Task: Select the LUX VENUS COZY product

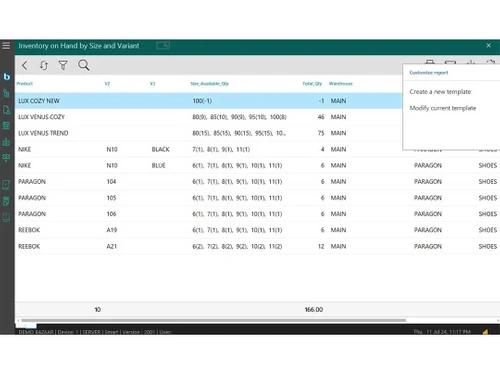Action: pyautogui.click(x=41, y=117)
